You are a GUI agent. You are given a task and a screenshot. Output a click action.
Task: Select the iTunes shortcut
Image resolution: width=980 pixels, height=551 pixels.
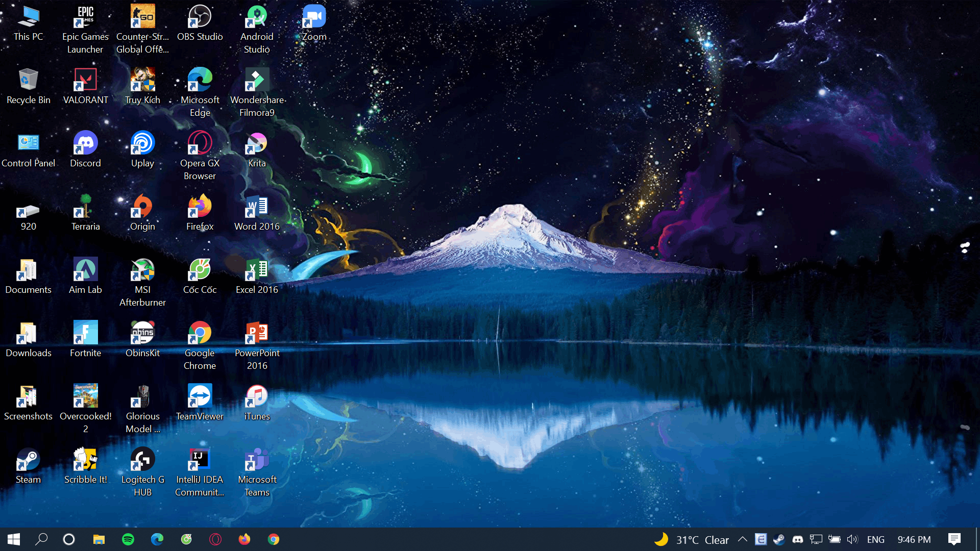click(x=257, y=403)
